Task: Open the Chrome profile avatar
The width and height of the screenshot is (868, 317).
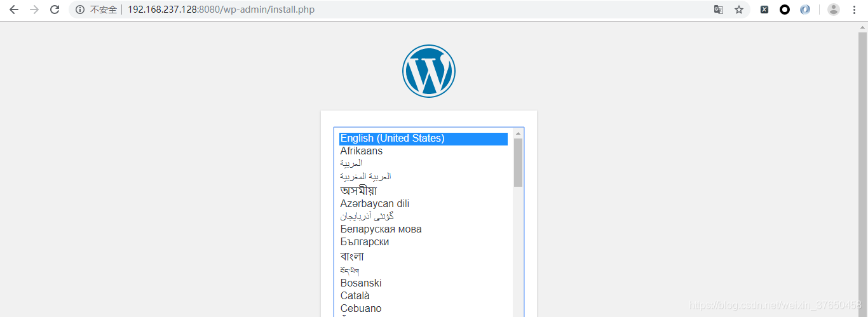Action: pyautogui.click(x=834, y=10)
